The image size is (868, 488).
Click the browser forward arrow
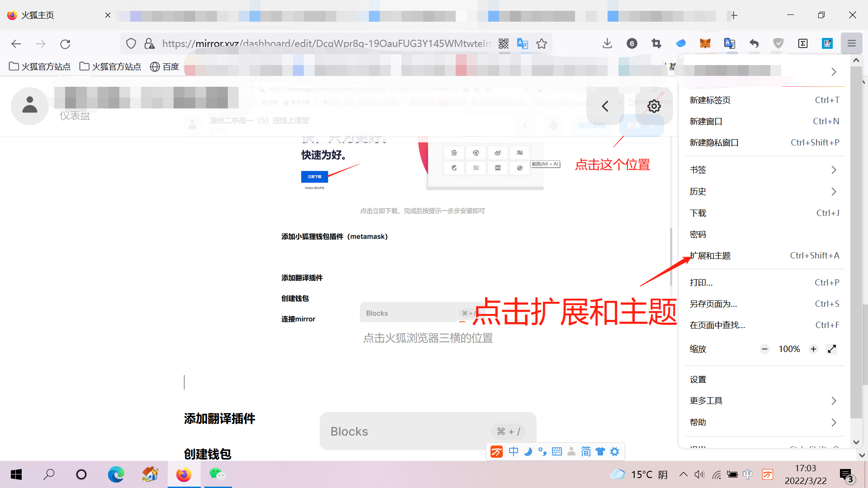(x=41, y=44)
